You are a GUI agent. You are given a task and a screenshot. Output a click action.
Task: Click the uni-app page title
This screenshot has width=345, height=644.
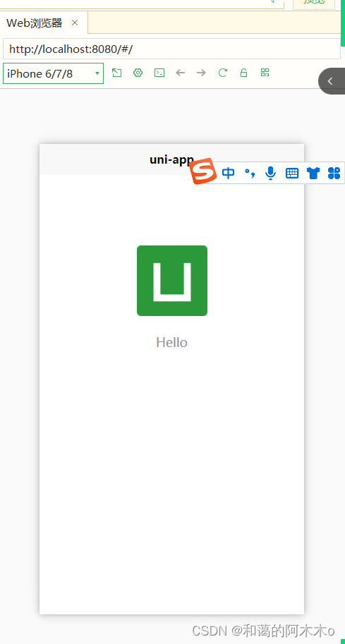(171, 160)
